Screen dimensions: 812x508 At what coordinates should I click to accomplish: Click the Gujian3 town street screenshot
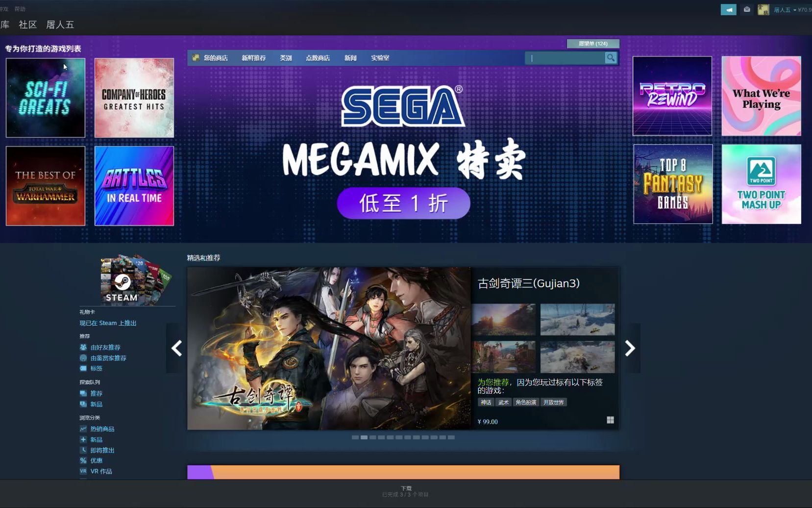point(504,357)
